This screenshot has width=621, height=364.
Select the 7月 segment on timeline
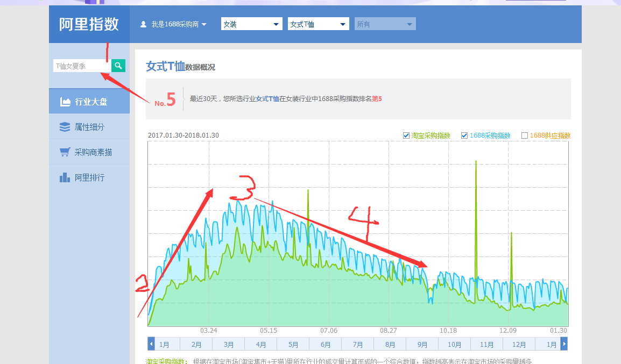358,344
